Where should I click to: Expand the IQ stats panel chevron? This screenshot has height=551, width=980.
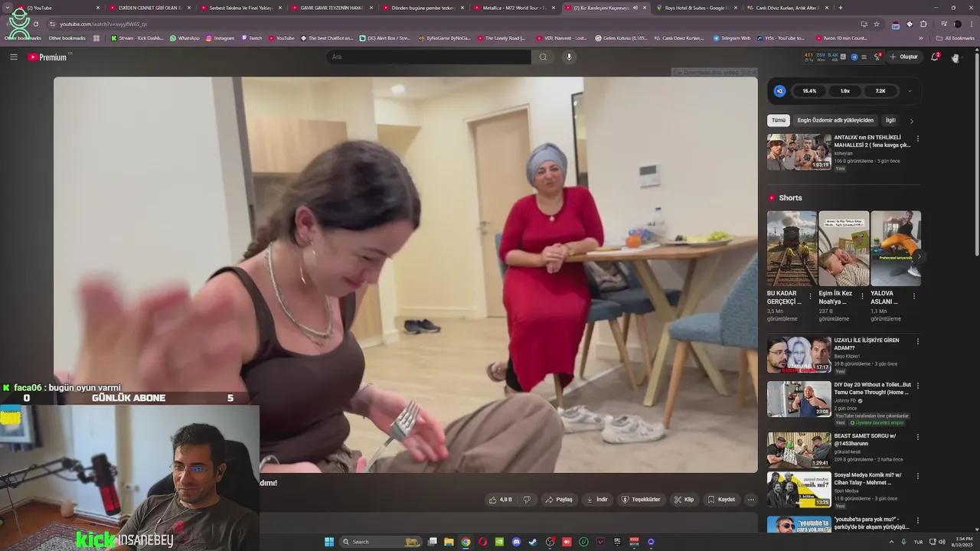[910, 91]
